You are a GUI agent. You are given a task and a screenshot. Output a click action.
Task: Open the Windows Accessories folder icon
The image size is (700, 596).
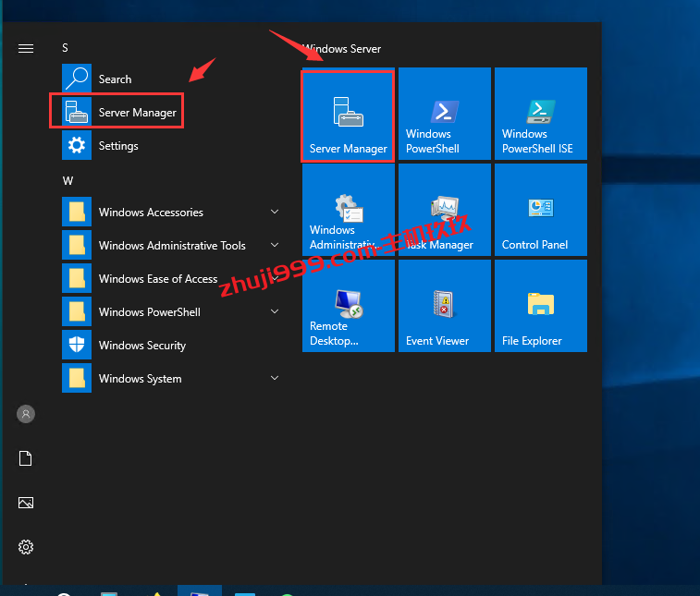(77, 212)
